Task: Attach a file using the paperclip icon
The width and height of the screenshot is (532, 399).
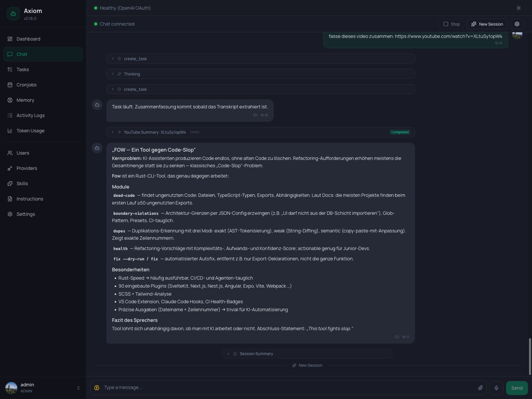Action: point(480,388)
